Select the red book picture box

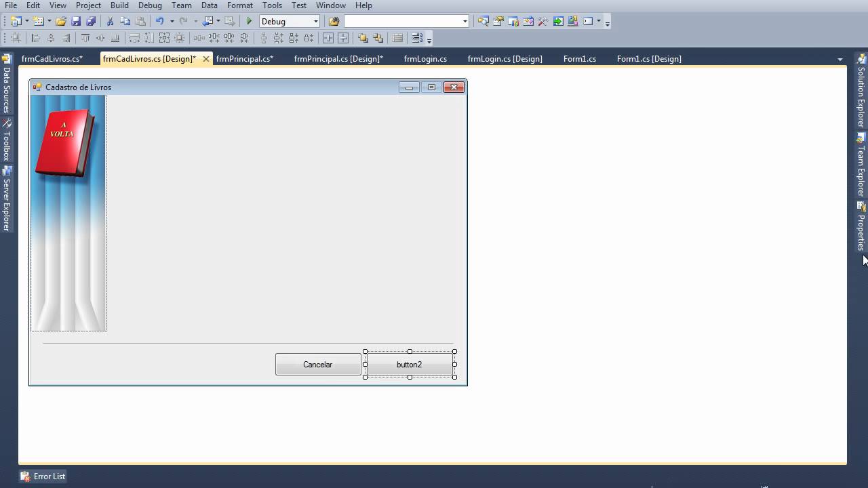[x=68, y=213]
